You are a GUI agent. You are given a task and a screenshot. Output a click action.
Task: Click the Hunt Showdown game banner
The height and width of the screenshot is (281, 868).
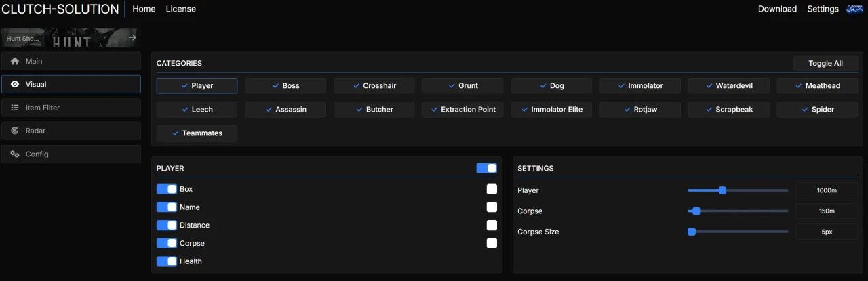click(71, 38)
